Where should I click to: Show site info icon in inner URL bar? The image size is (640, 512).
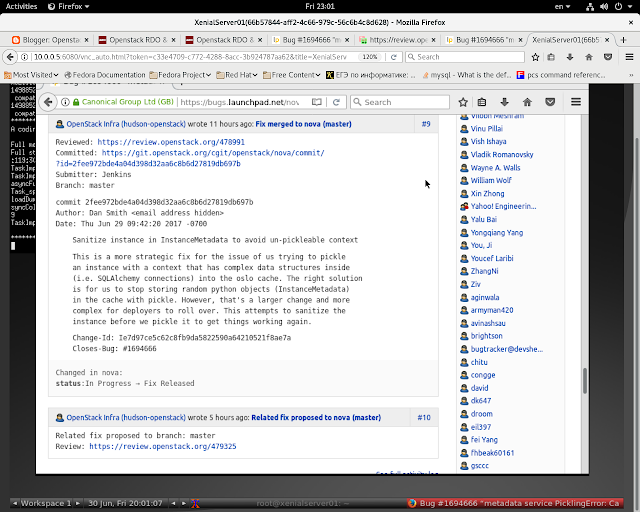click(x=65, y=102)
